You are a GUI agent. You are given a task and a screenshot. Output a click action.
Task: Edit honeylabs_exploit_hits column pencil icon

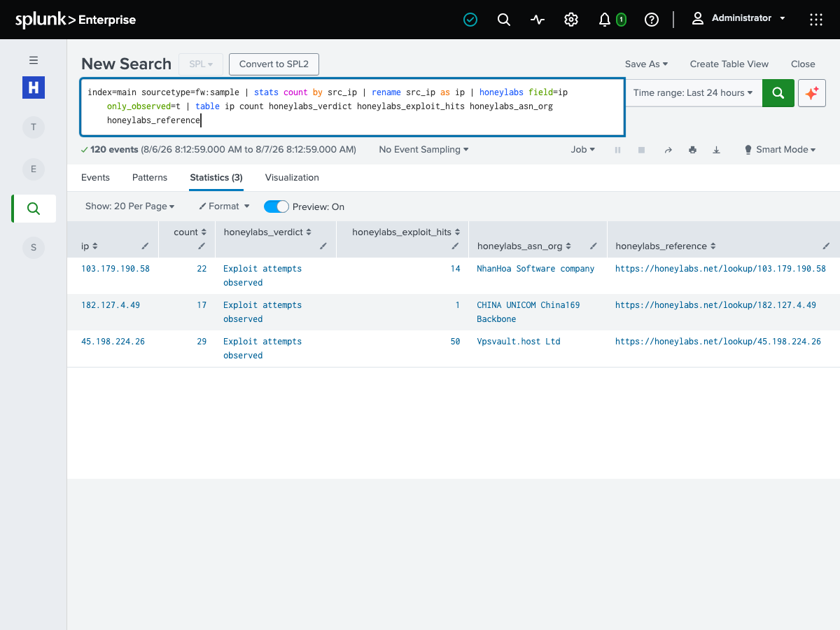(x=455, y=246)
